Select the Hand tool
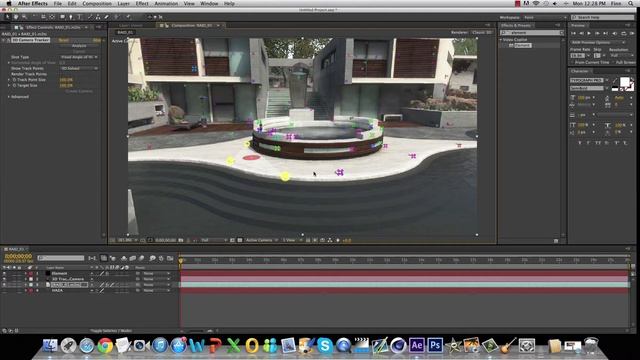The width and height of the screenshot is (640, 360). pyautogui.click(x=16, y=17)
